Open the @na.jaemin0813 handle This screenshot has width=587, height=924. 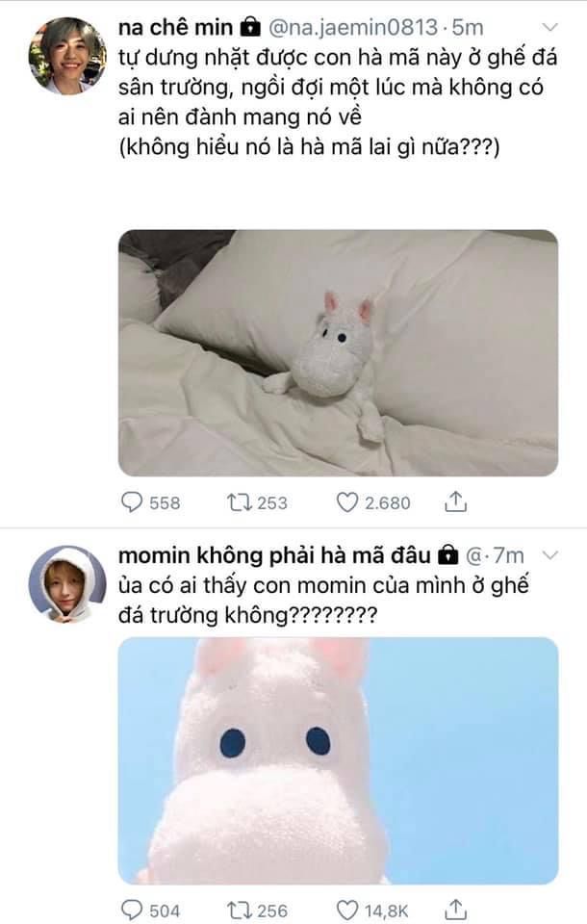(353, 27)
